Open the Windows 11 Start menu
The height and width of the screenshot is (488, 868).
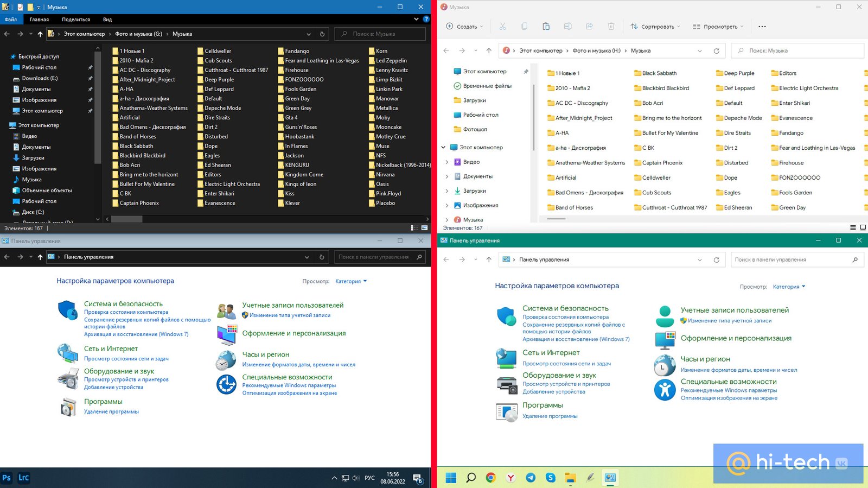click(x=451, y=478)
